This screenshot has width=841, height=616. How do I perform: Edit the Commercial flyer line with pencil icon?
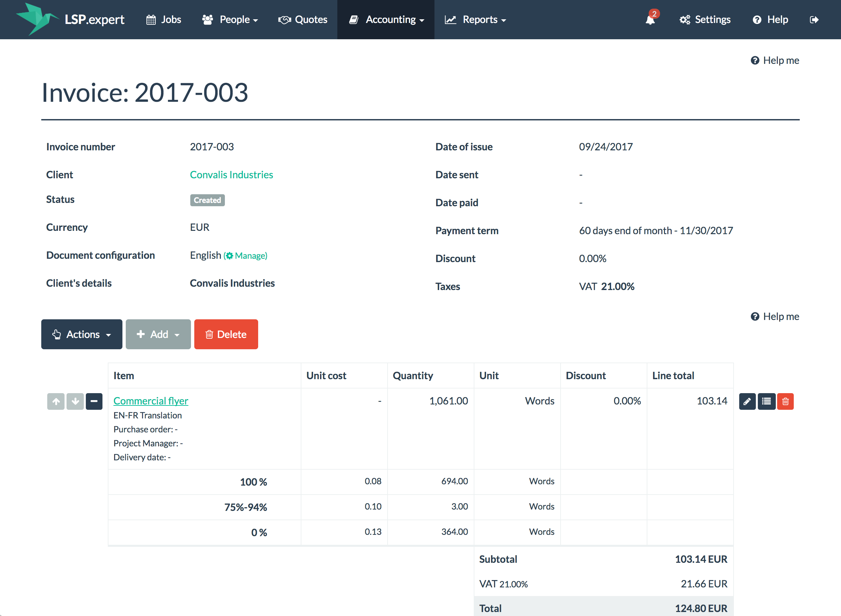tap(747, 401)
